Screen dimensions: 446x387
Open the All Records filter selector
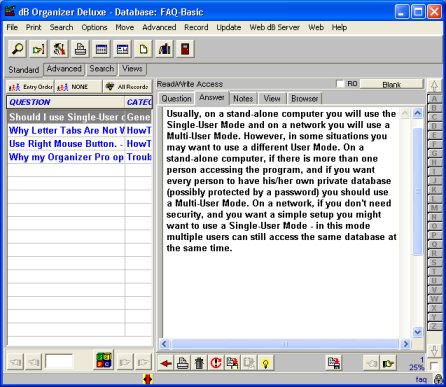128,87
